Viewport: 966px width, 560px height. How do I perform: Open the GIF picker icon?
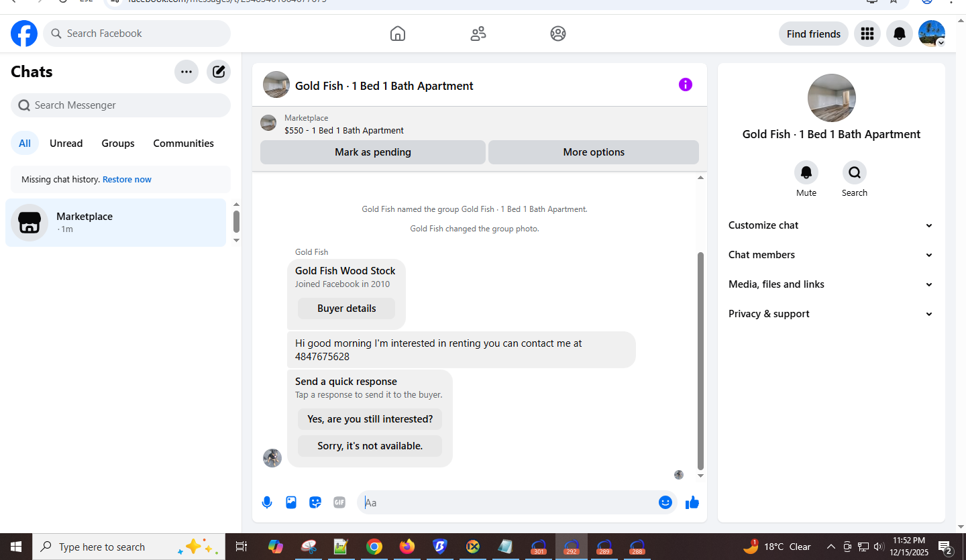(x=339, y=502)
